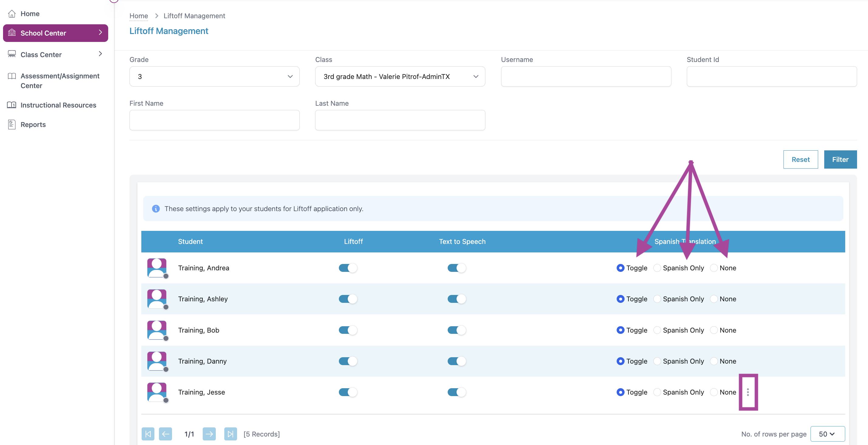
Task: Focus the Student Id input field
Action: [772, 77]
